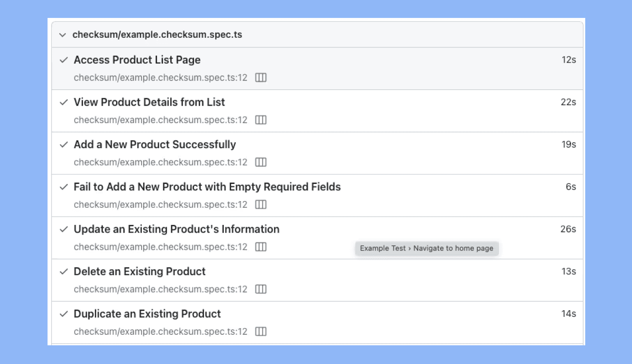The image size is (632, 364).
Task: Click the pass checkmark on Delete an Existing Product
Action: [64, 272]
